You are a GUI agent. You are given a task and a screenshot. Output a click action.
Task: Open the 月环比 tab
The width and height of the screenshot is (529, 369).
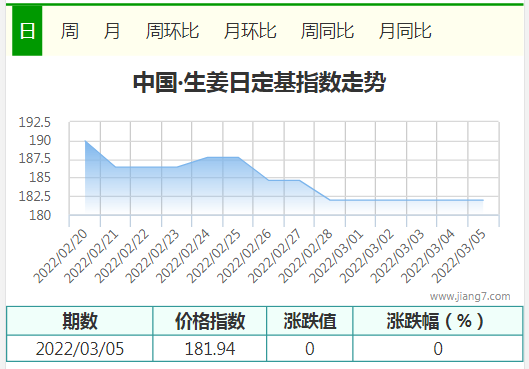pyautogui.click(x=250, y=31)
